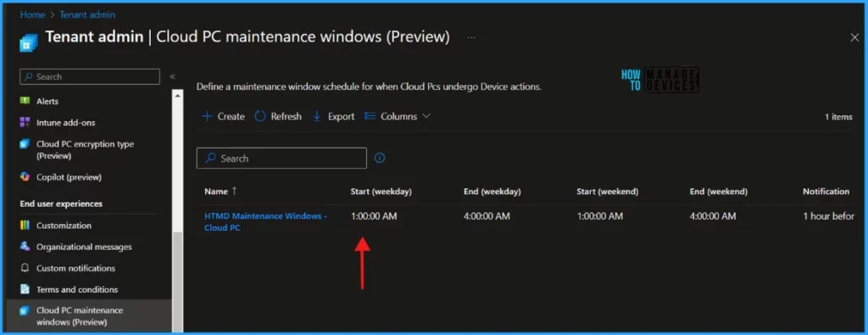The image size is (868, 335).
Task: Sort by Start (weekday) column header
Action: click(381, 192)
